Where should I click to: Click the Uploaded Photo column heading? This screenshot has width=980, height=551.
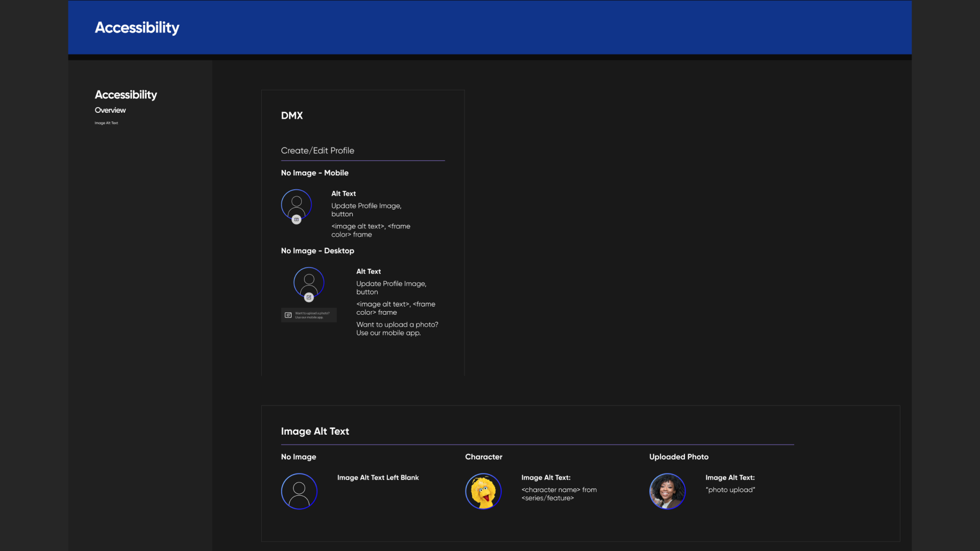pyautogui.click(x=678, y=457)
